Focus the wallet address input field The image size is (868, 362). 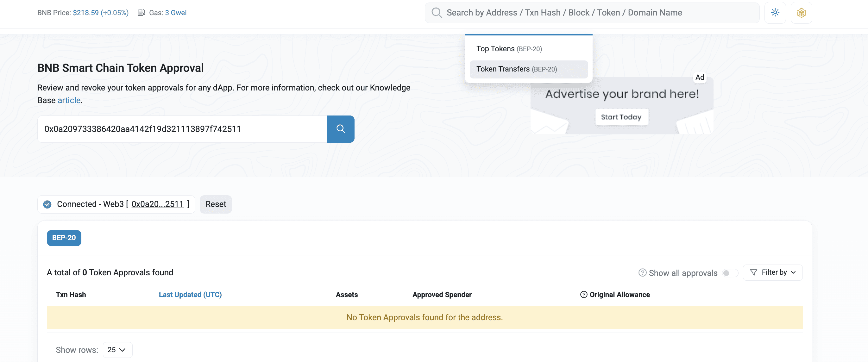182,129
